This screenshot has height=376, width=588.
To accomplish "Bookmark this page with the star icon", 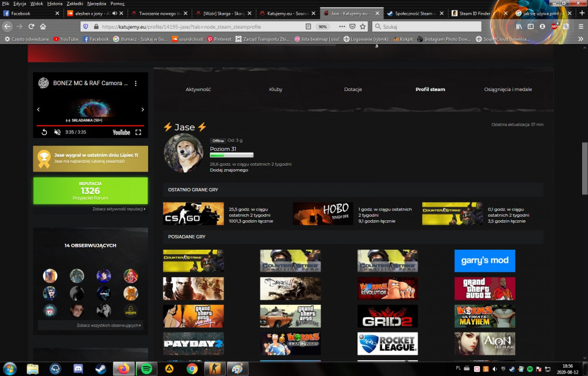I will (363, 26).
